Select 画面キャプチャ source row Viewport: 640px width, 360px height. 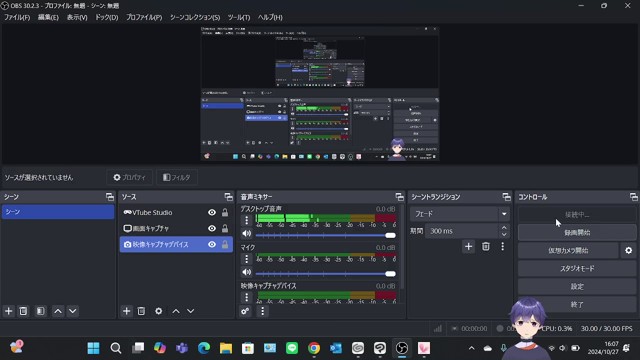[x=176, y=228]
